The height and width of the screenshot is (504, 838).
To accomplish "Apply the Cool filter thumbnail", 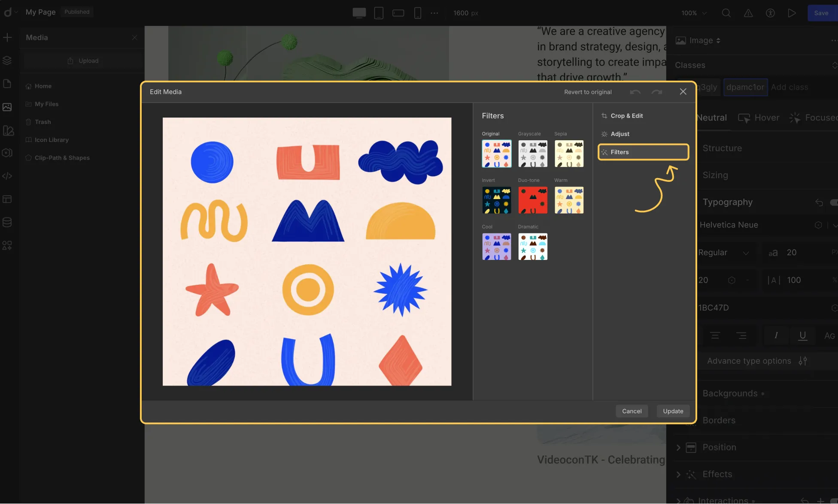I will (497, 247).
